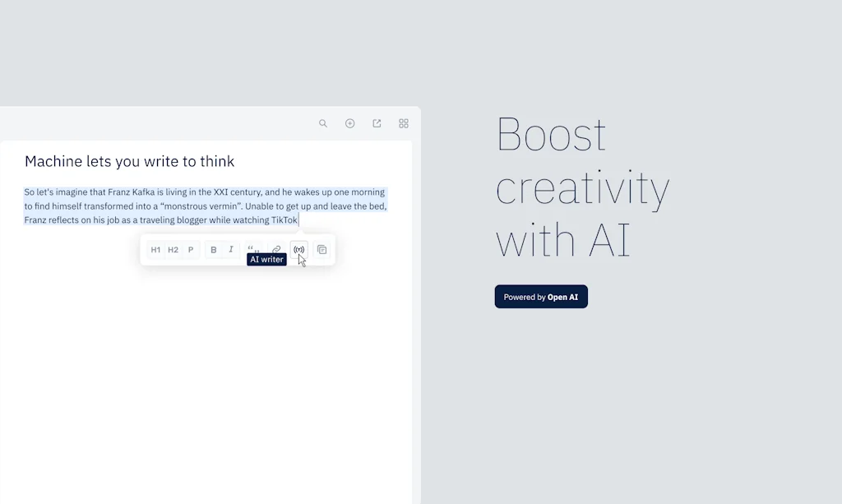Copy text using the duplicate icon
842x504 pixels.
(x=322, y=249)
